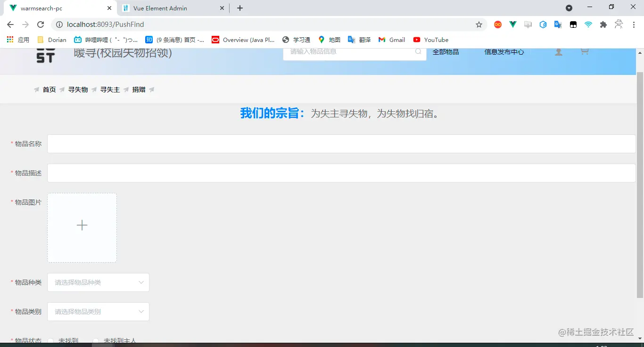The image size is (644, 347).
Task: Click the teal wifi extension icon
Action: pyautogui.click(x=588, y=25)
